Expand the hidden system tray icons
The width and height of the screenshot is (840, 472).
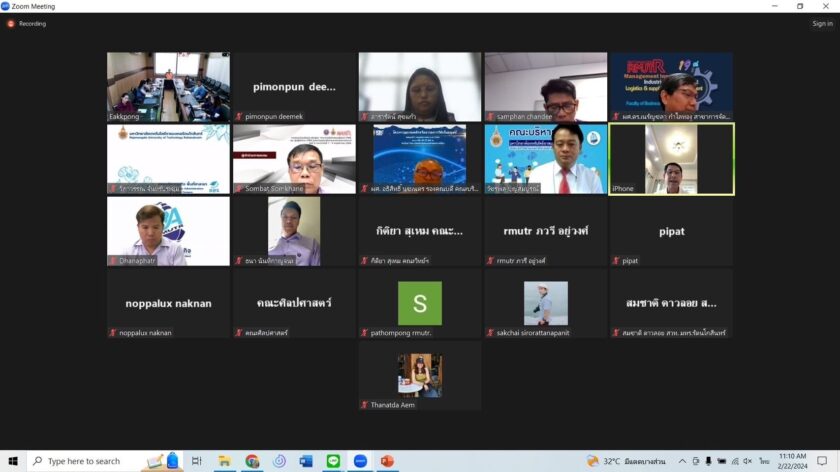(682, 461)
